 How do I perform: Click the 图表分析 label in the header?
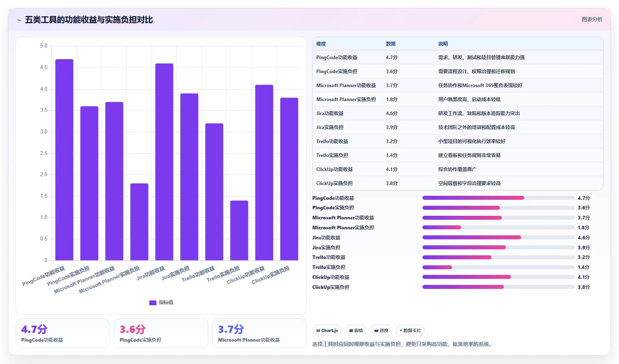(592, 19)
